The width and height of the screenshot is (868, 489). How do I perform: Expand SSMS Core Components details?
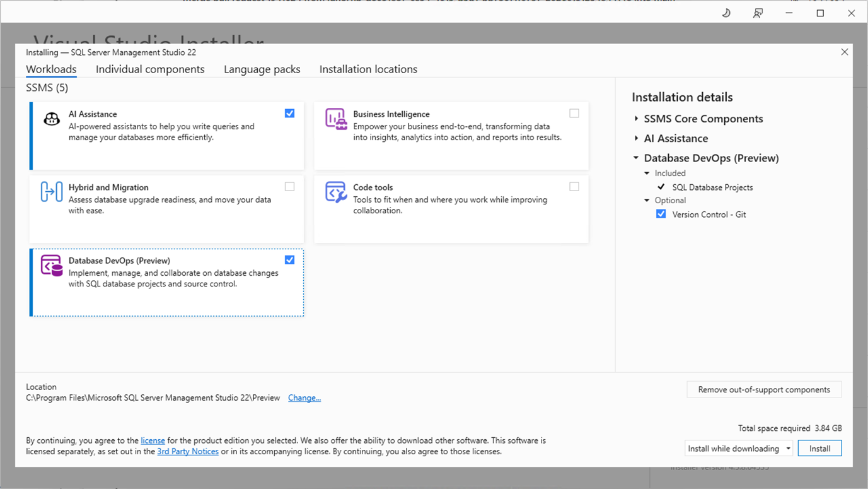[x=635, y=119]
